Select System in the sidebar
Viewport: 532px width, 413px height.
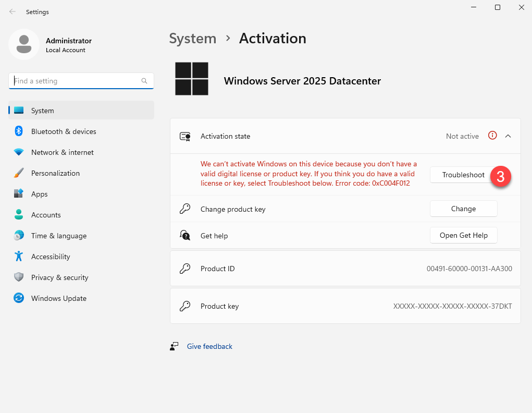coord(42,111)
